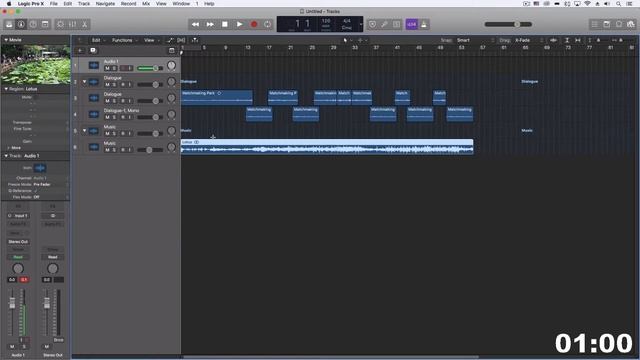The image size is (640, 360).
Task: Select the Lotus audio region
Action: (x=327, y=147)
